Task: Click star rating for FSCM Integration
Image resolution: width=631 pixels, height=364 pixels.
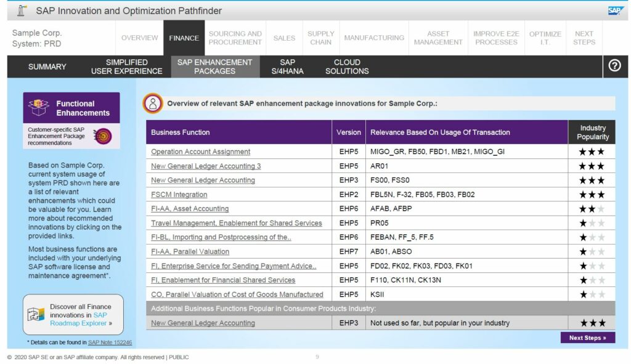Action: point(592,195)
